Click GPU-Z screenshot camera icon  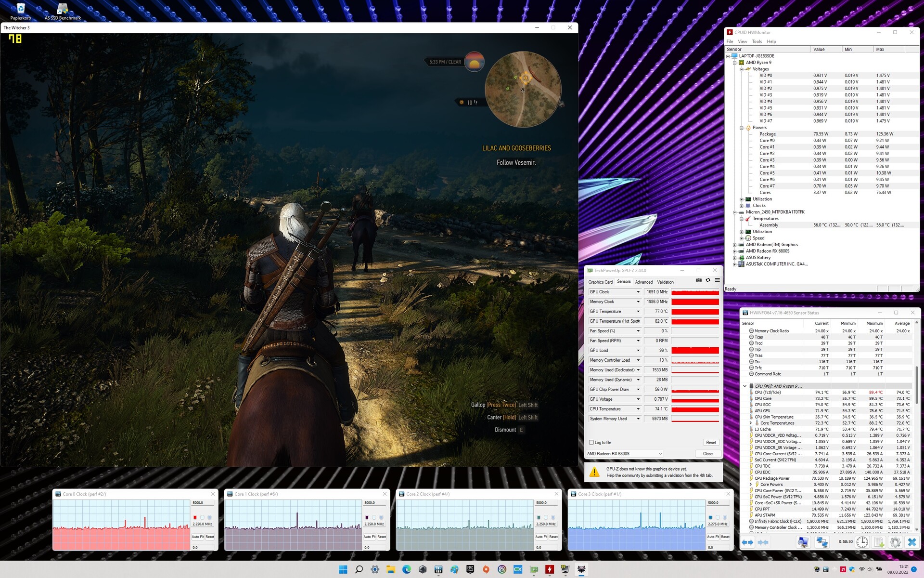[x=699, y=280]
